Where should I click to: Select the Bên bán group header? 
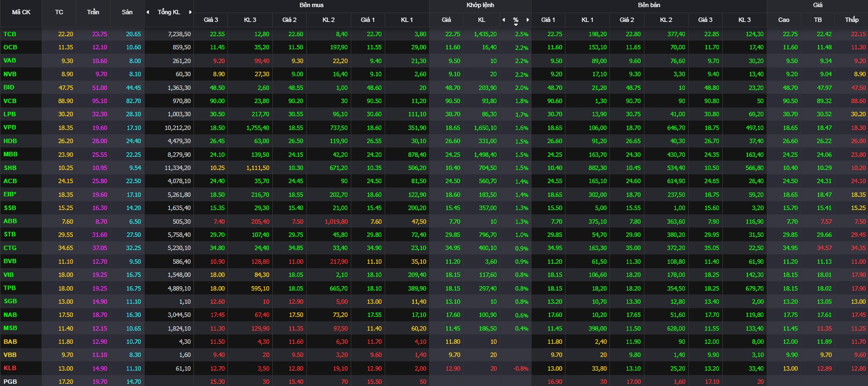tap(649, 5)
